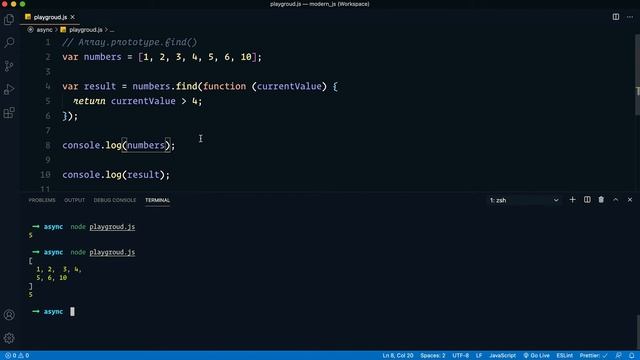The height and width of the screenshot is (360, 640).
Task: Open the feedback icon in status bar
Action: [619, 356]
